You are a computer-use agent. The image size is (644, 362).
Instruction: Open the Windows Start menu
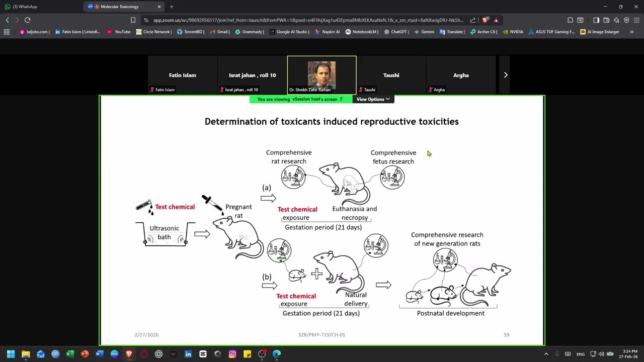11,354
